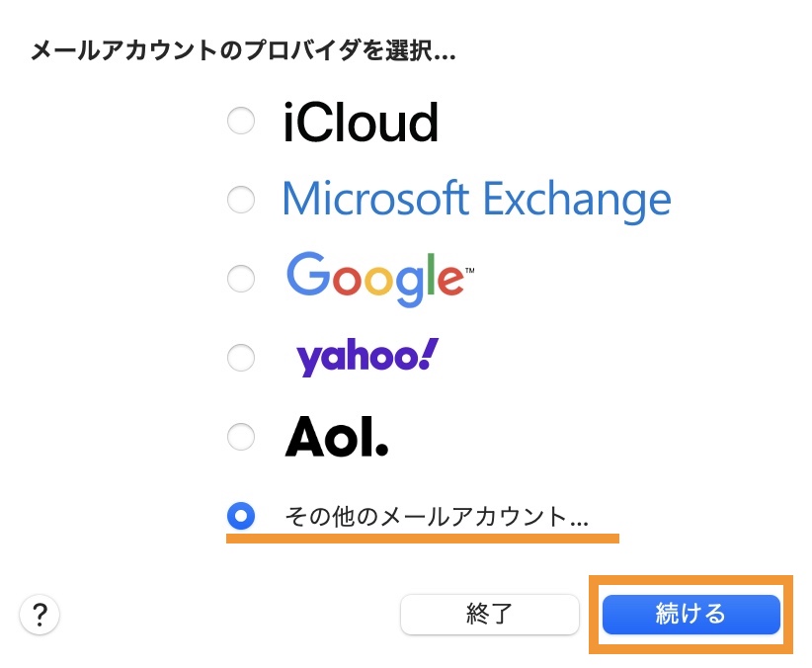
Task: Click the bold Aol. logo
Action: [337, 437]
